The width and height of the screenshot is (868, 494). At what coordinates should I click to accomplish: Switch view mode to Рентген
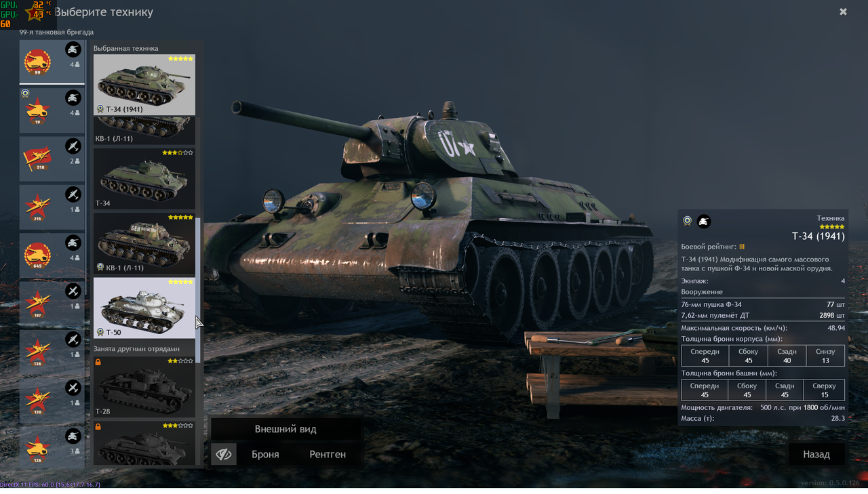[x=328, y=455]
